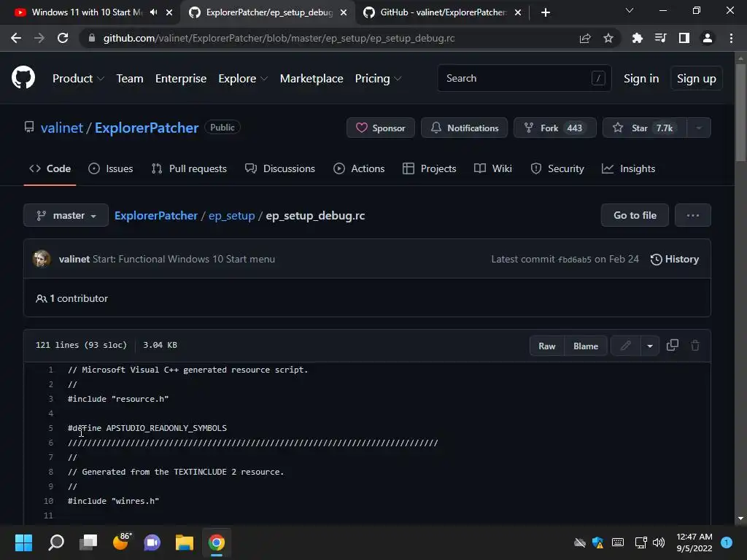View the Raw file

547,346
